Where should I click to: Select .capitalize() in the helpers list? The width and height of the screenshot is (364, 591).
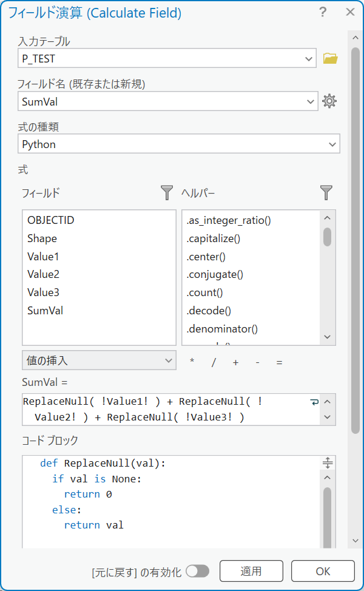(214, 238)
